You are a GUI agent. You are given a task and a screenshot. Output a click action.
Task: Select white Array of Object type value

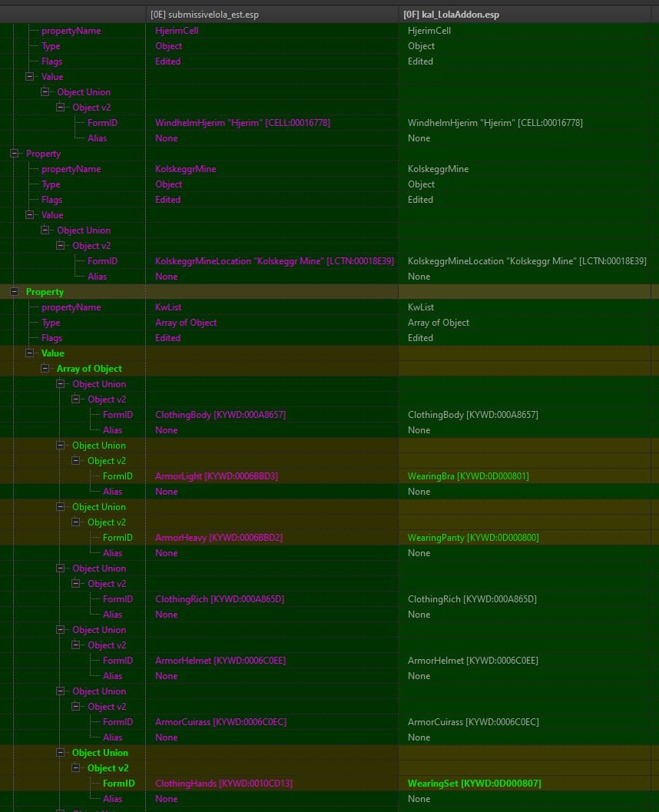pos(439,323)
